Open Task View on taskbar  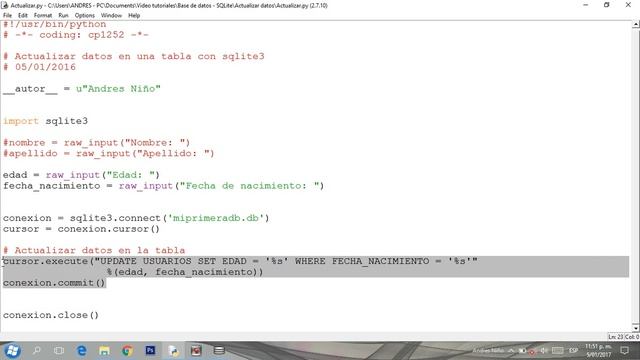point(59,350)
